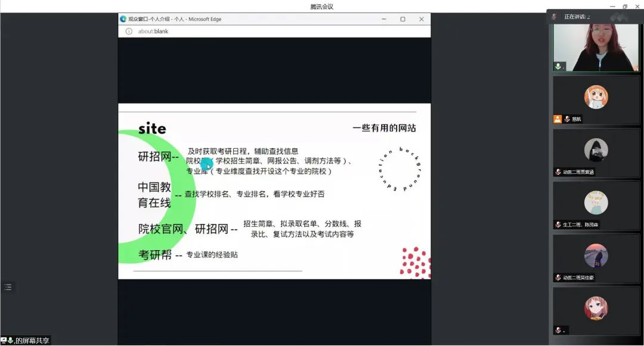Click the teal cursor highlight circle on slide

tap(207, 164)
